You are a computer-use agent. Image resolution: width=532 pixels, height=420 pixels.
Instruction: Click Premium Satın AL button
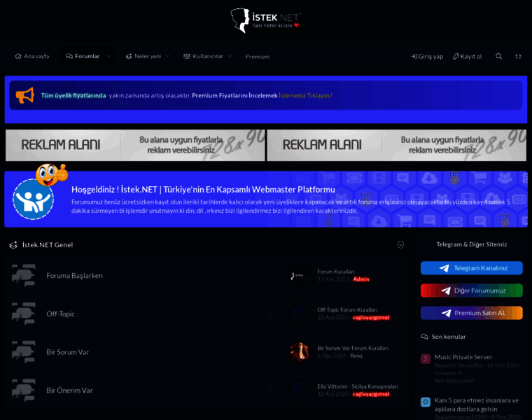472,313
